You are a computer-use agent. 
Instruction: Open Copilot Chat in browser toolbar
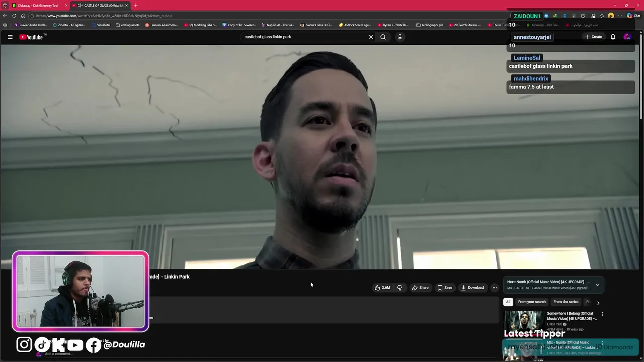633,16
